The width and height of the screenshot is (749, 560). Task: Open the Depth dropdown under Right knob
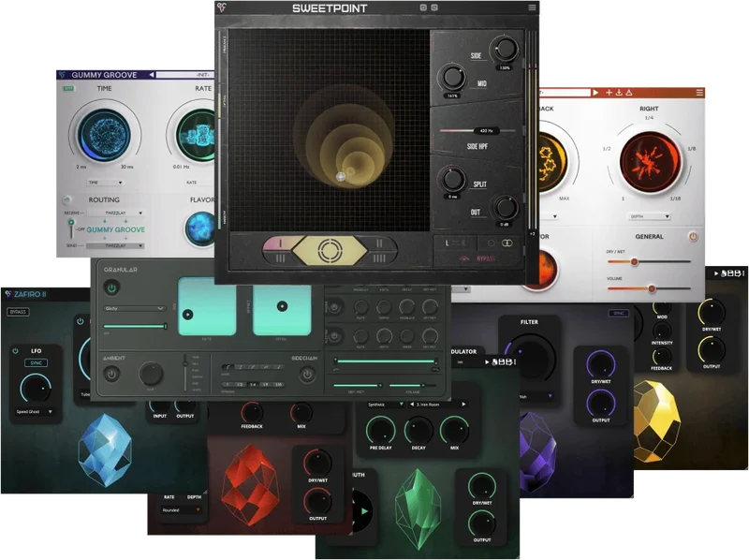coord(650,216)
